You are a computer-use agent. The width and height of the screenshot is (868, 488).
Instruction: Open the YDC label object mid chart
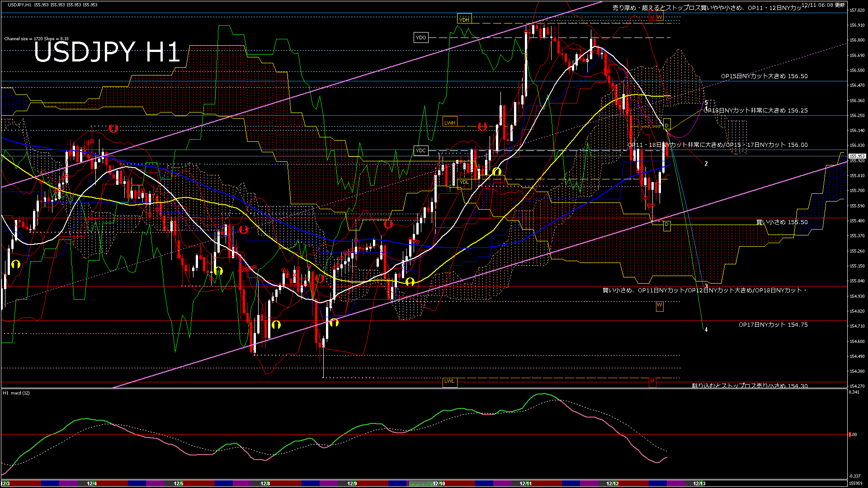click(421, 151)
